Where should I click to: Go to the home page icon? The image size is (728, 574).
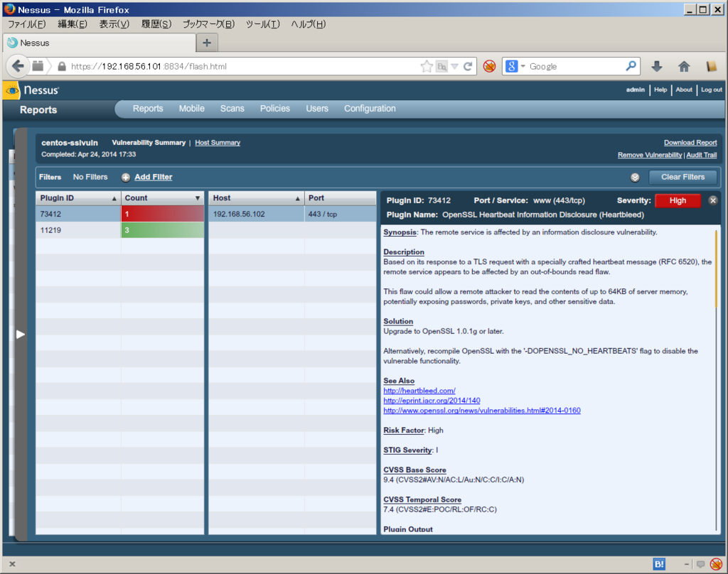click(x=684, y=66)
